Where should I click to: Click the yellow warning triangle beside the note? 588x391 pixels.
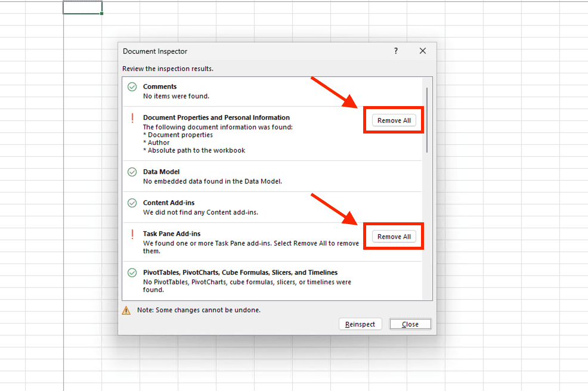click(126, 311)
